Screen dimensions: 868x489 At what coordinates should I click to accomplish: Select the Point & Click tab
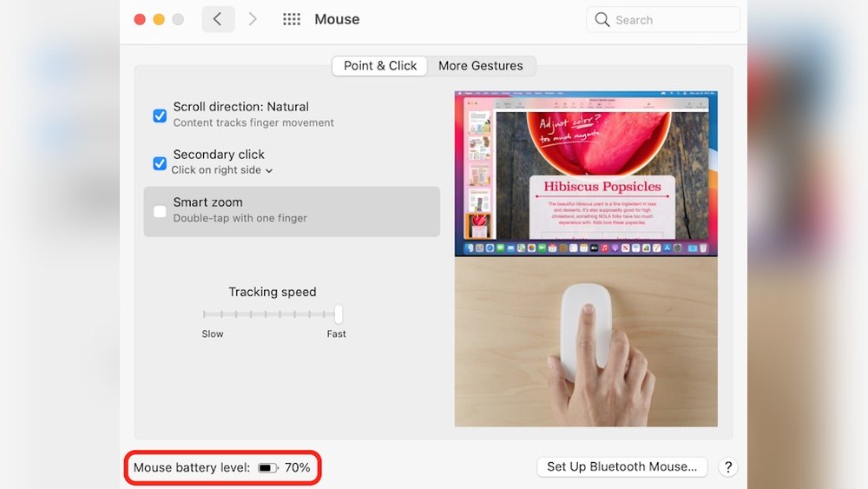pos(380,66)
